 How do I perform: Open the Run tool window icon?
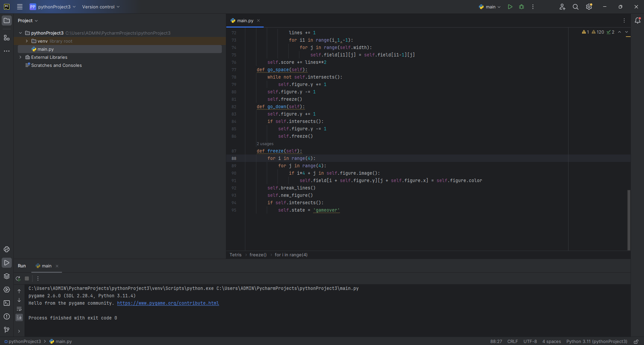click(x=7, y=263)
